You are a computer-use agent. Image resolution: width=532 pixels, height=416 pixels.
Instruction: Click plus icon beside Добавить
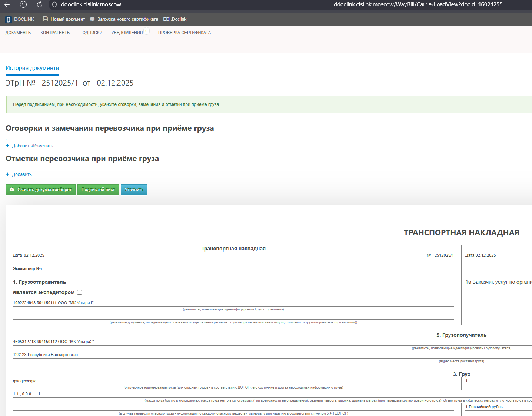pyautogui.click(x=7, y=174)
